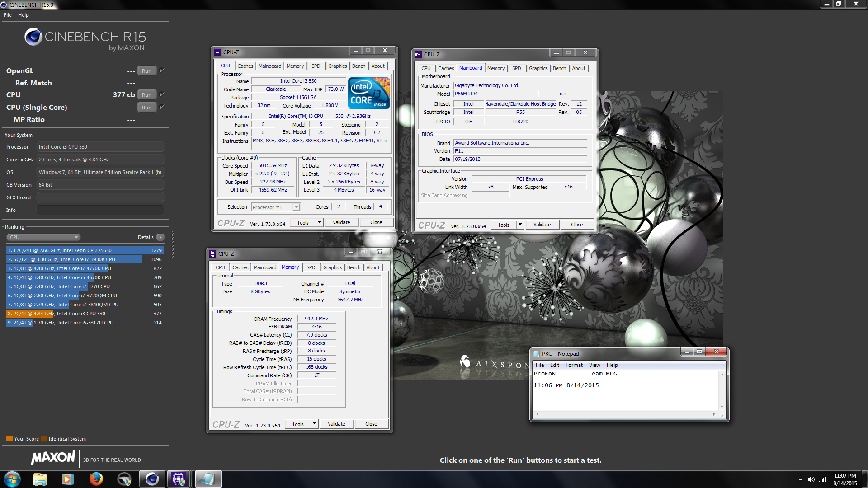Image resolution: width=868 pixels, height=488 pixels.
Task: Click Notepad File menu
Action: coord(540,365)
